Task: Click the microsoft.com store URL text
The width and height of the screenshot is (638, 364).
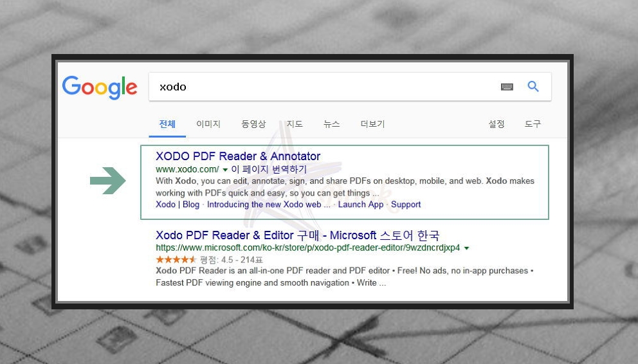Action: click(308, 248)
